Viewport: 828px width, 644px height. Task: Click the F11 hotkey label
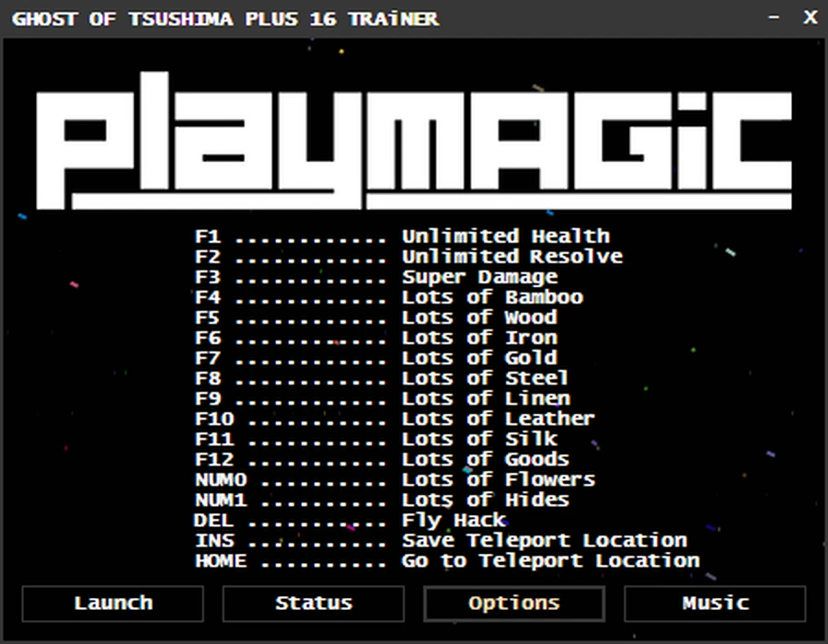214,439
